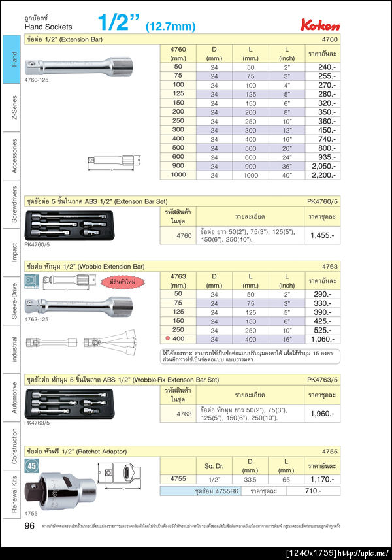Click the price 350.-
This screenshot has width=392, height=560.
click(327, 112)
